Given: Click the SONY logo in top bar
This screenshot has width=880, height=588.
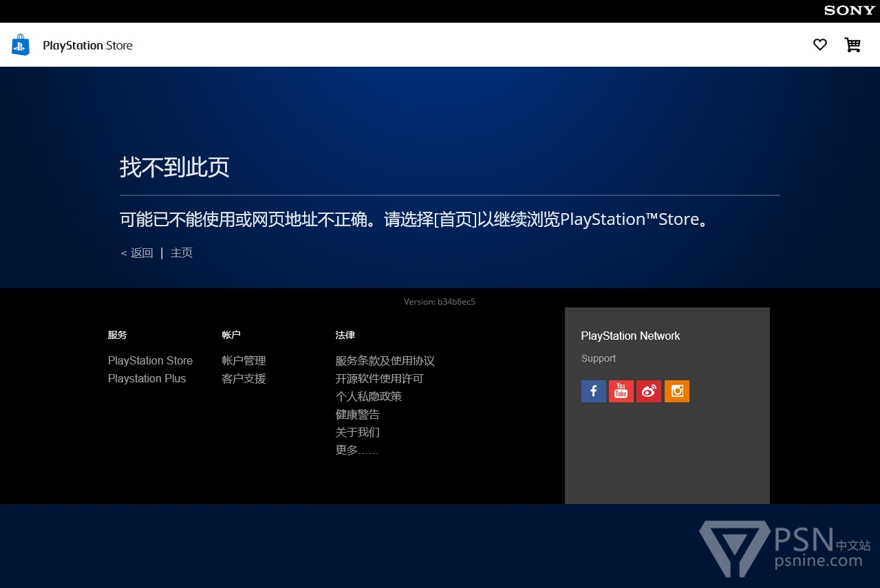Looking at the screenshot, I should [849, 10].
